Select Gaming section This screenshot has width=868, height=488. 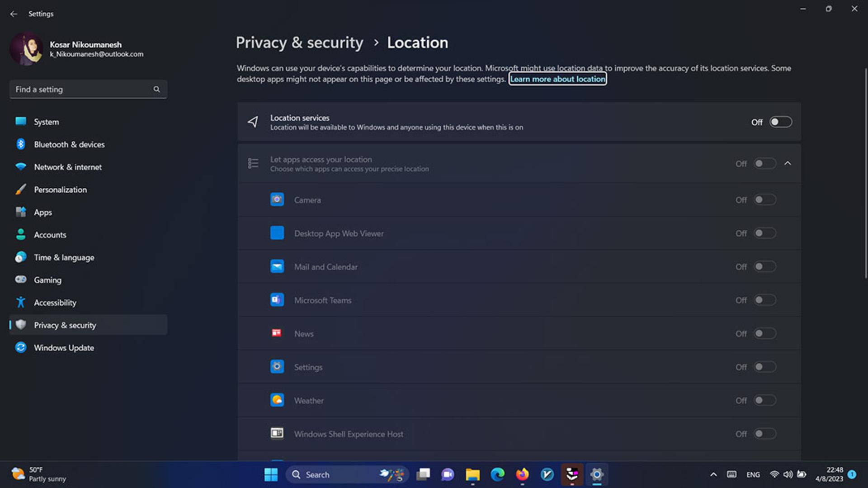pos(88,280)
